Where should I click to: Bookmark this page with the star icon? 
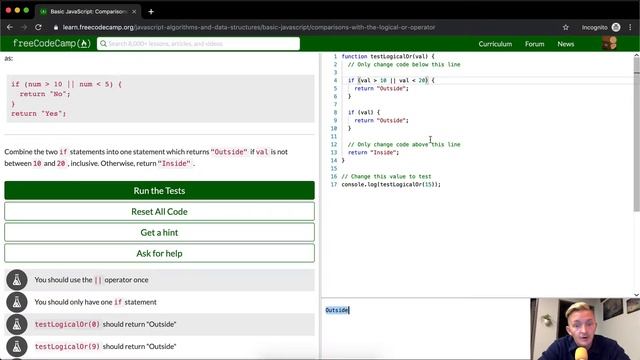[565, 27]
